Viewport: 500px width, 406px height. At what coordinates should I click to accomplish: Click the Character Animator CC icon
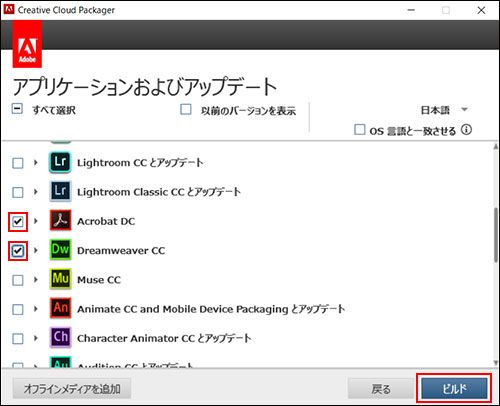tap(60, 337)
